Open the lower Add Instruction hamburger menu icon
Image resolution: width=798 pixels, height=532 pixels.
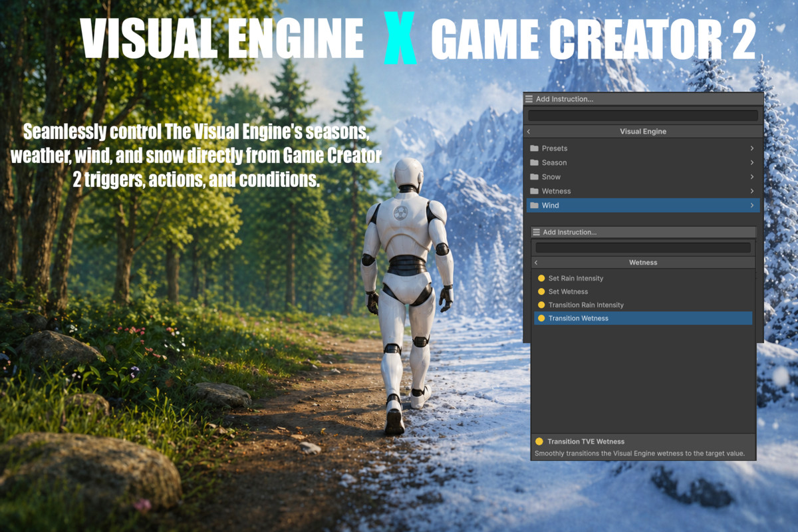click(x=536, y=232)
